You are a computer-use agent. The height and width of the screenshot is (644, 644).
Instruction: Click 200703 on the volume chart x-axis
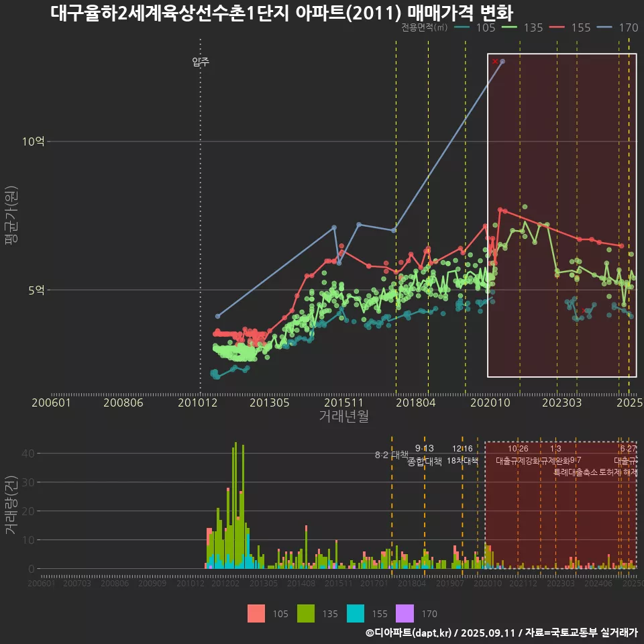coord(76,583)
